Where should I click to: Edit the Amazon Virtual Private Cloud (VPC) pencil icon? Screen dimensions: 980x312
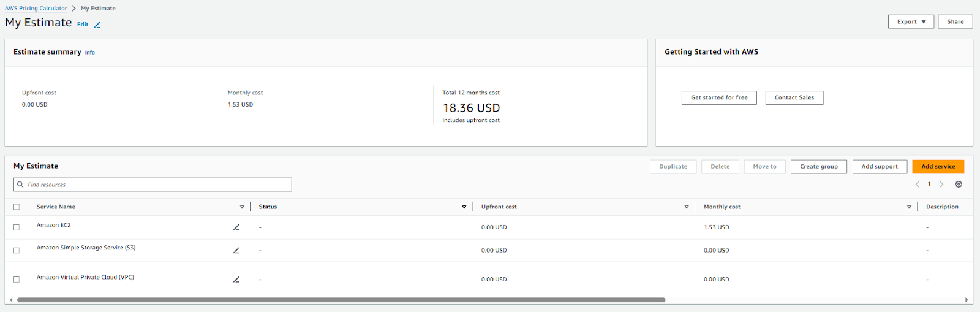coord(236,280)
